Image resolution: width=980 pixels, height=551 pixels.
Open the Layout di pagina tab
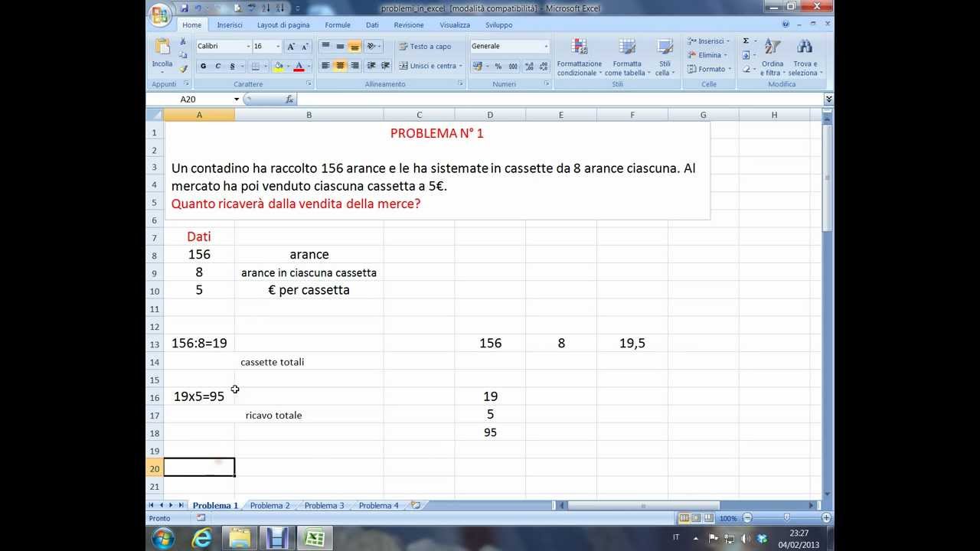(x=283, y=24)
